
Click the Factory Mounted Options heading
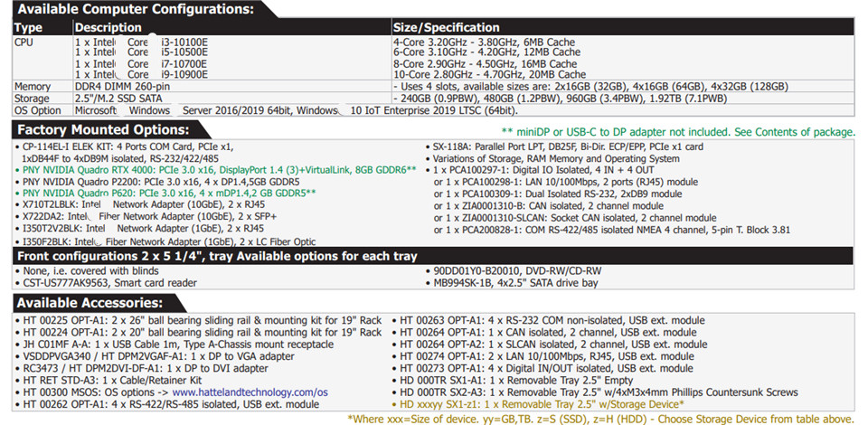tap(109, 130)
